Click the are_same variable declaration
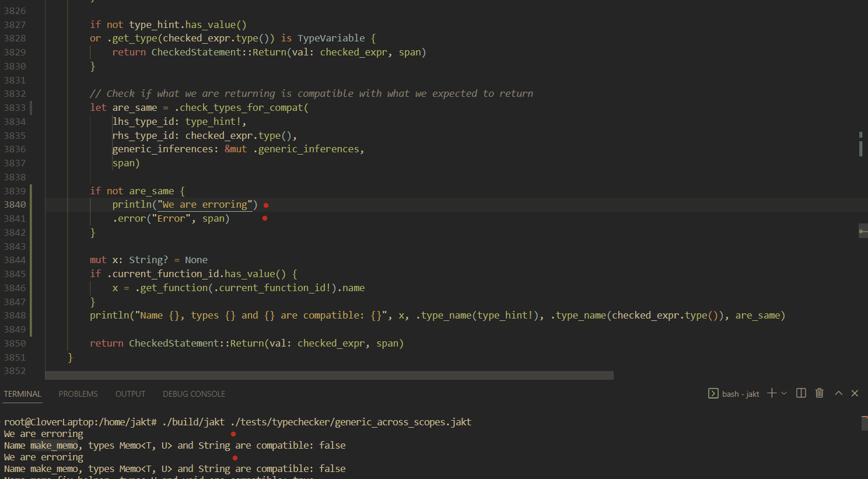Image resolution: width=868 pixels, height=479 pixels. pos(135,108)
